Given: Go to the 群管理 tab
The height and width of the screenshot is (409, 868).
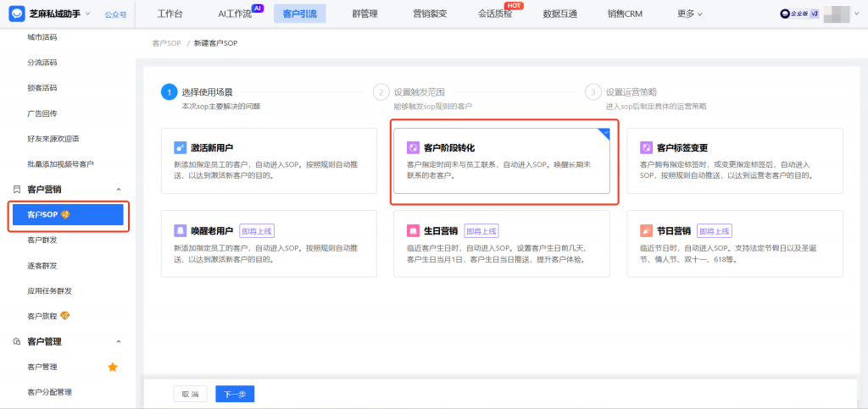Looking at the screenshot, I should [364, 14].
